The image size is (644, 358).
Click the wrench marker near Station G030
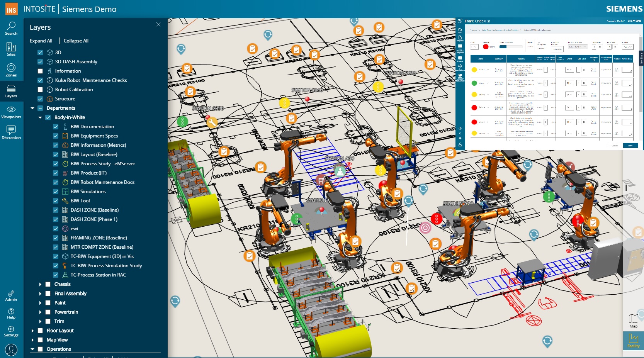(212, 123)
